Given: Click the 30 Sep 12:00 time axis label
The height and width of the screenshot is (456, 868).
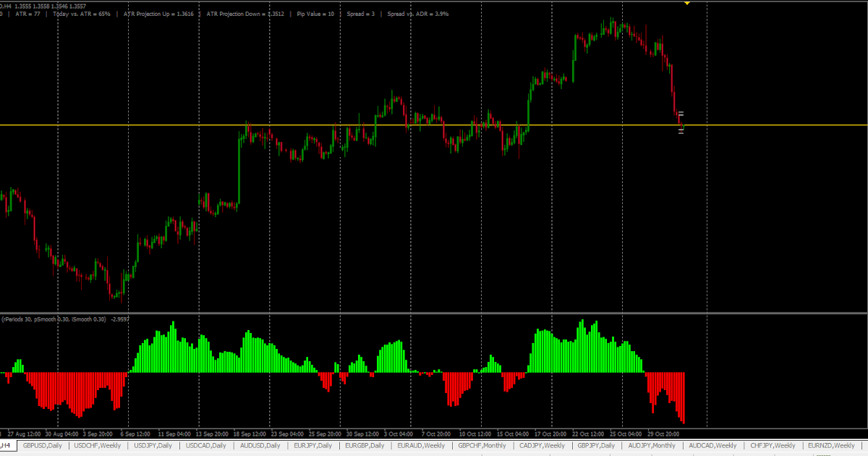Looking at the screenshot, I should [364, 434].
